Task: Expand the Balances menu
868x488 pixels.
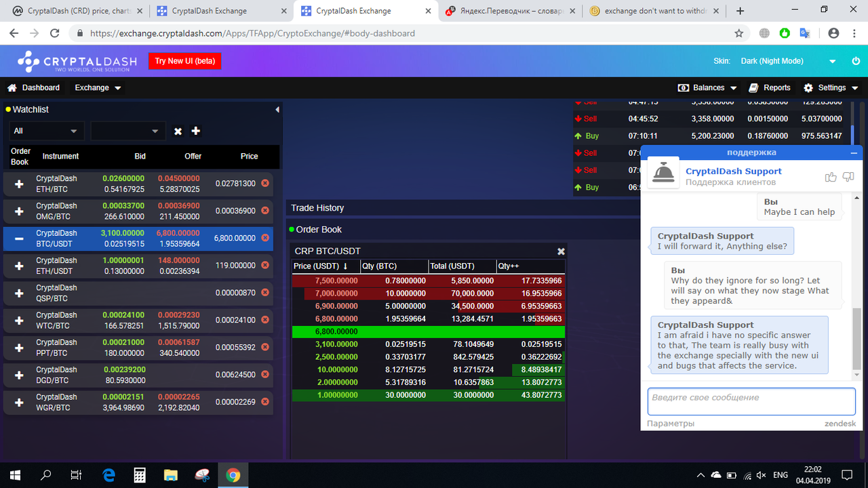Action: (707, 87)
